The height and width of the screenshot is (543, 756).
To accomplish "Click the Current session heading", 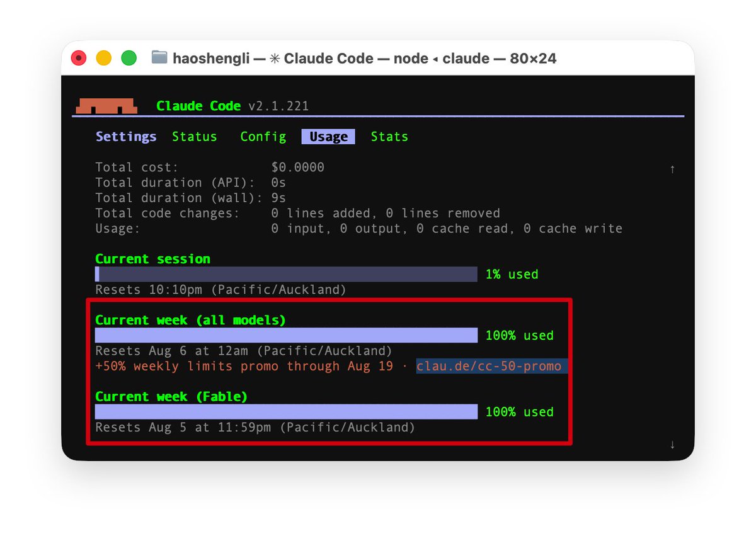I will [x=152, y=259].
